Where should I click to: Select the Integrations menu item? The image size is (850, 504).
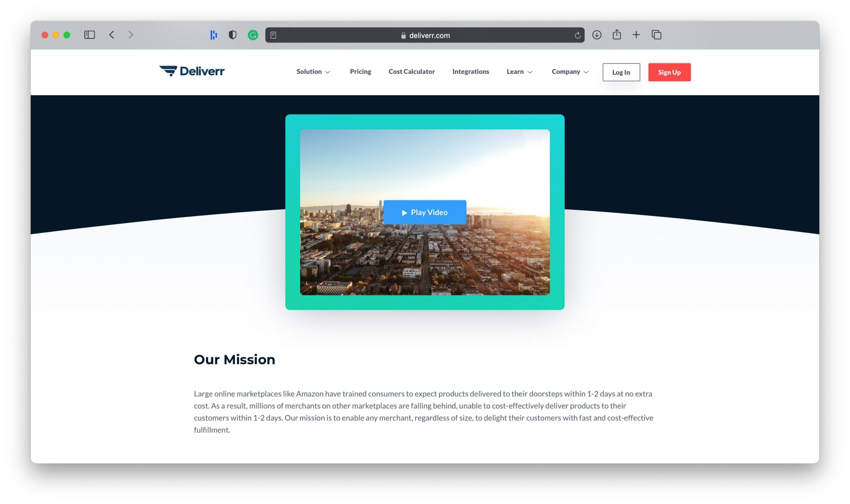coord(471,71)
